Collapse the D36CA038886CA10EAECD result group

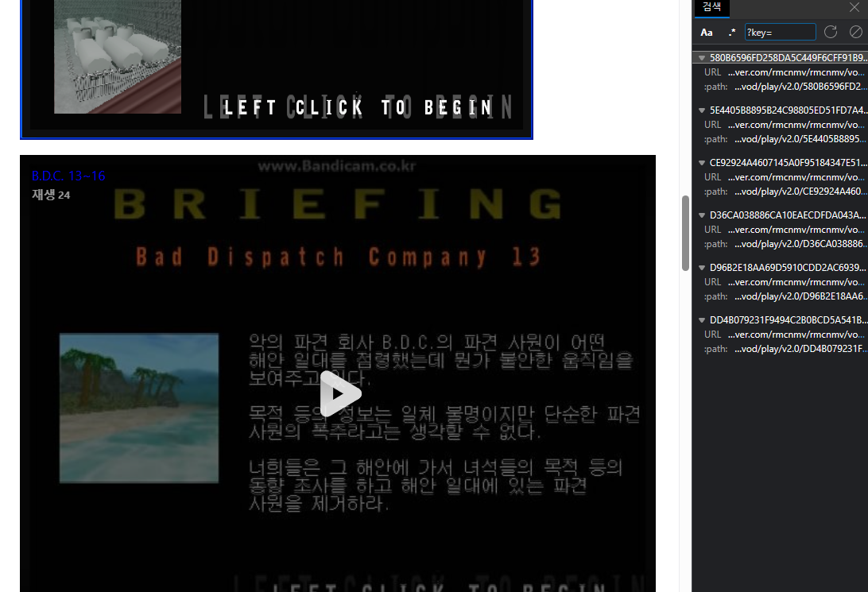701,215
